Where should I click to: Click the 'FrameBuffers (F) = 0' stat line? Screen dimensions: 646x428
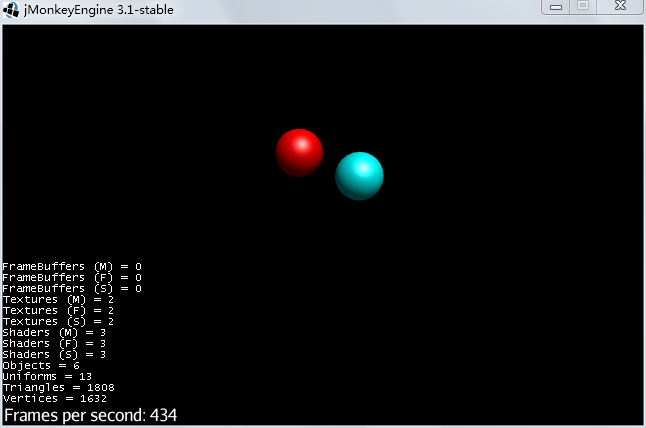[72, 278]
